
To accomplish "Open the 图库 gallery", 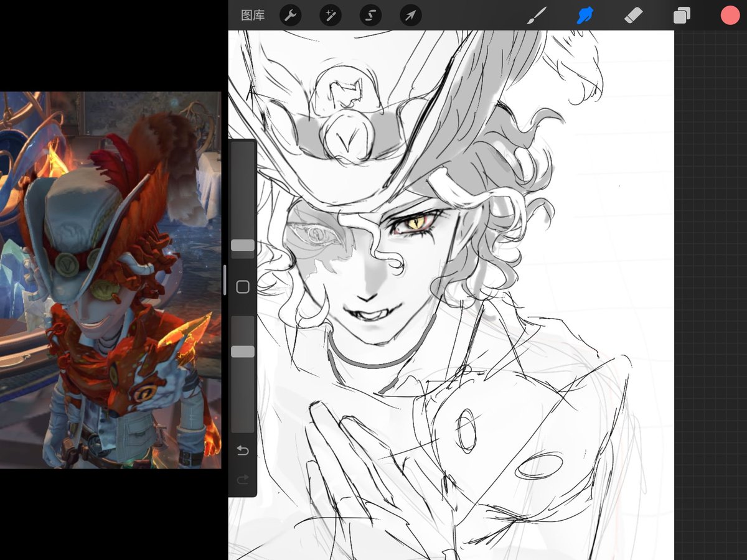I will tap(253, 16).
